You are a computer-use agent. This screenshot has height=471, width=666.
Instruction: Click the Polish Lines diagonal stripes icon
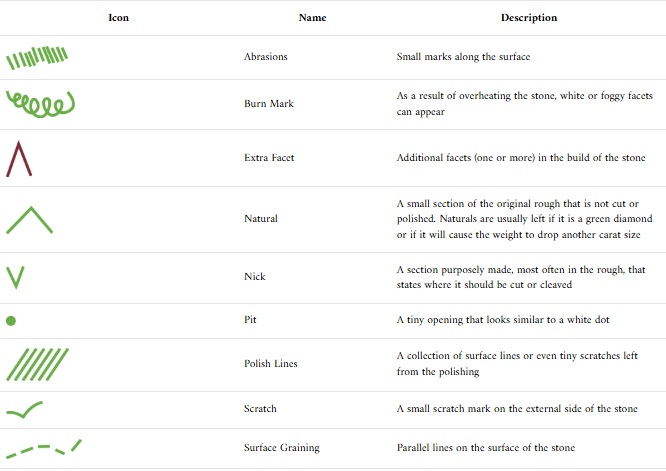coord(37,363)
